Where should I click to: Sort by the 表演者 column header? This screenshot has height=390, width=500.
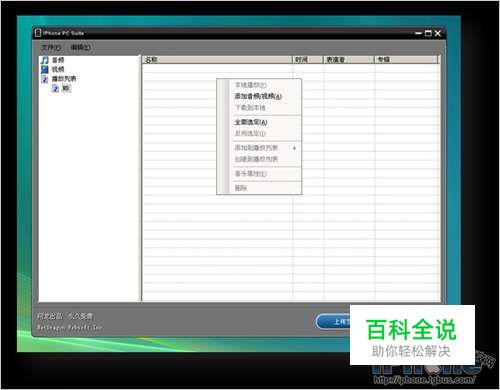coord(349,60)
